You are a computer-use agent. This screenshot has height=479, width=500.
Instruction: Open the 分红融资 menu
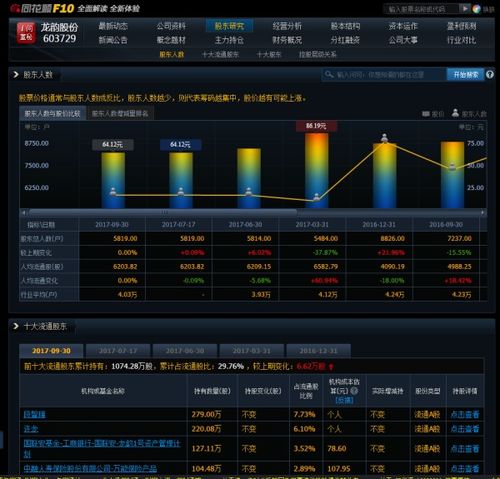pyautogui.click(x=345, y=40)
